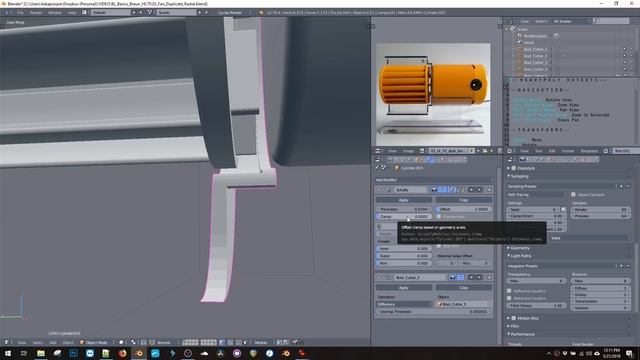640x360 pixels.
Task: Click the Clamp value field
Action: click(403, 216)
